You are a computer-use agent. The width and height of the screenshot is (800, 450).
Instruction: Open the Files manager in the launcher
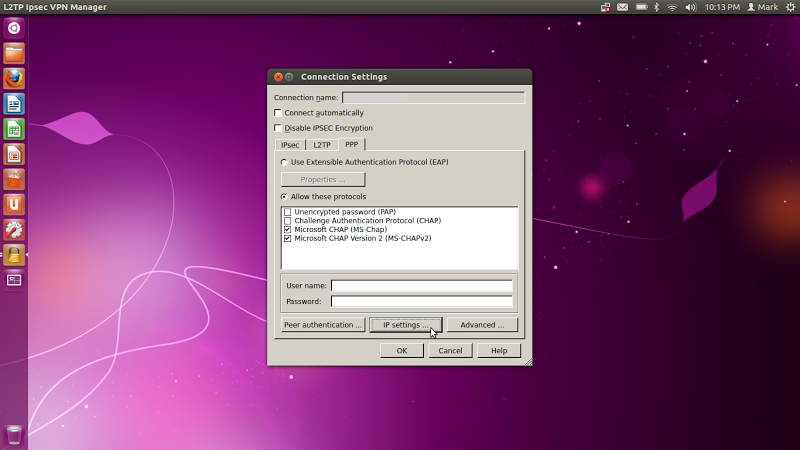[x=14, y=54]
